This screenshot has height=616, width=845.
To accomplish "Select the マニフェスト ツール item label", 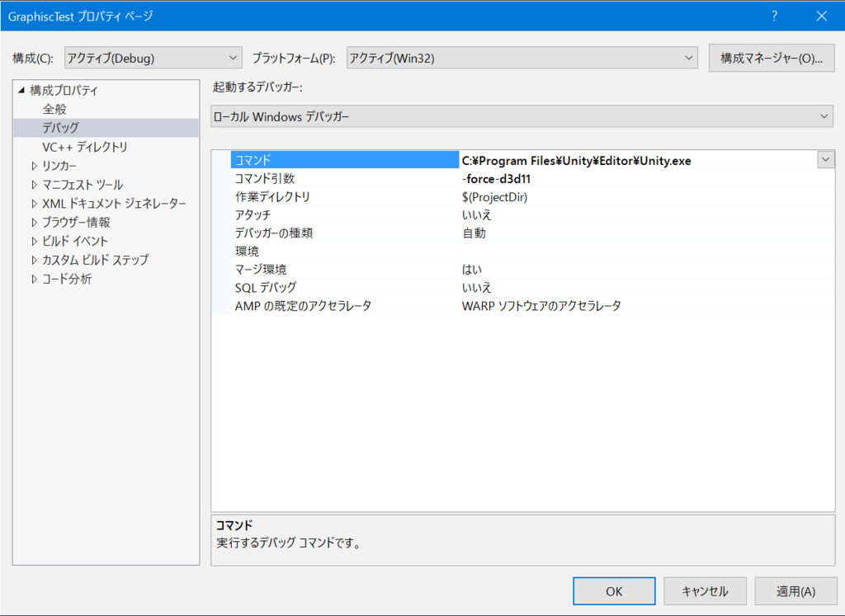I will pos(83,185).
